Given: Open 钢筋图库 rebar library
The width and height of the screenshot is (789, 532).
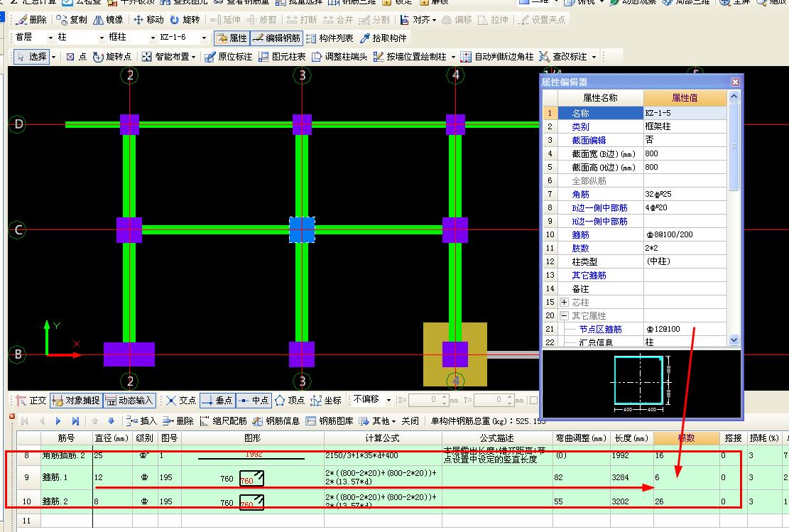Looking at the screenshot, I should 330,420.
